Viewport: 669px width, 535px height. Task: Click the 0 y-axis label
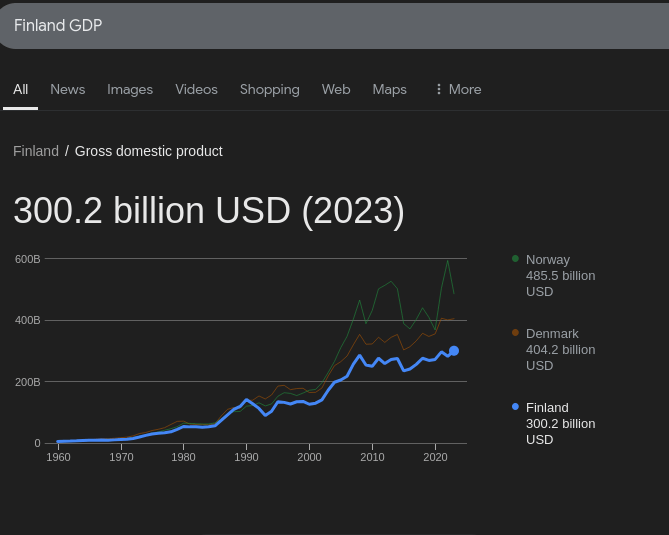click(x=37, y=444)
